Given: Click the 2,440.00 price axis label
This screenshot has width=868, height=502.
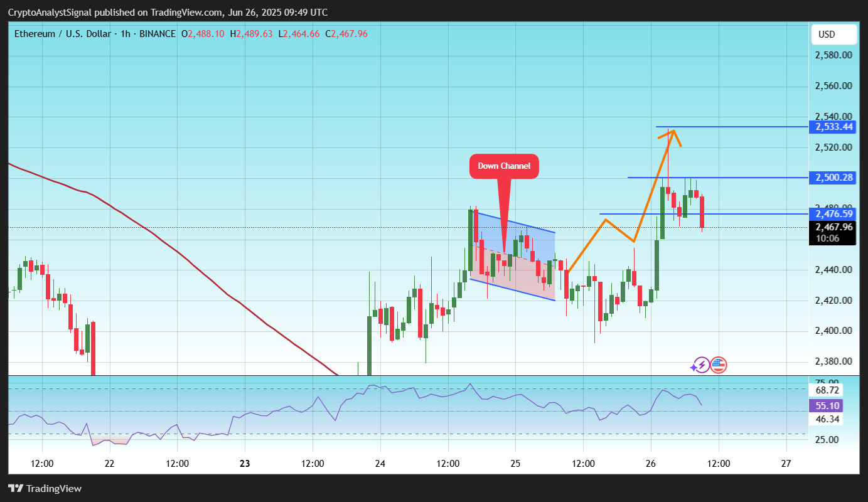Looking at the screenshot, I should (834, 270).
